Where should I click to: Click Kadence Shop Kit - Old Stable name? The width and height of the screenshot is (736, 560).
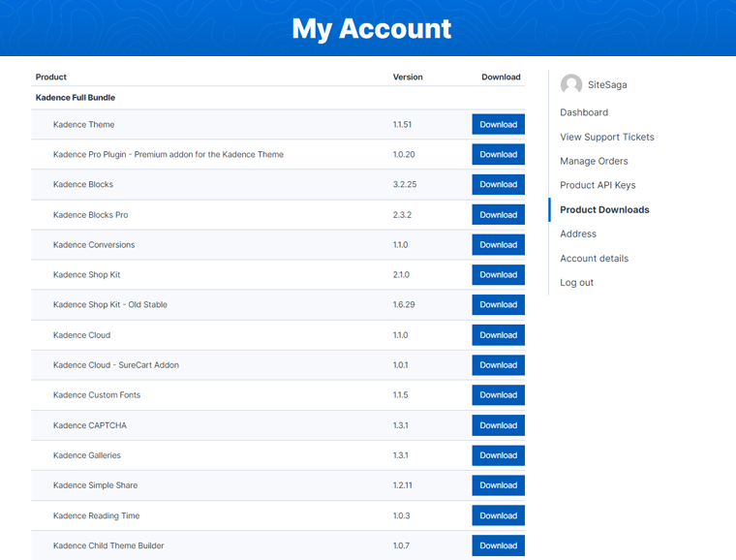(x=109, y=304)
